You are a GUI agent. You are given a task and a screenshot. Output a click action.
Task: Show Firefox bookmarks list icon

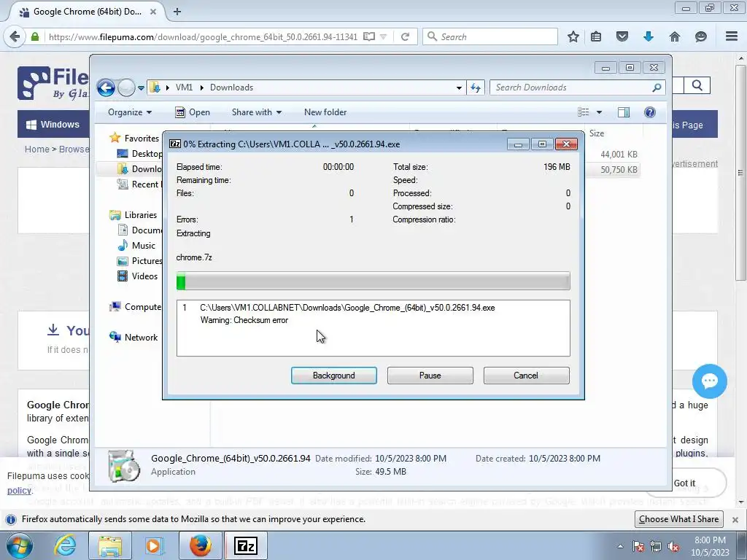point(596,36)
